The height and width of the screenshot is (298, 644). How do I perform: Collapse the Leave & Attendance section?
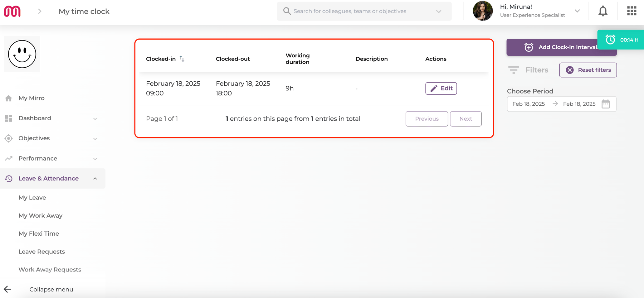pos(95,178)
